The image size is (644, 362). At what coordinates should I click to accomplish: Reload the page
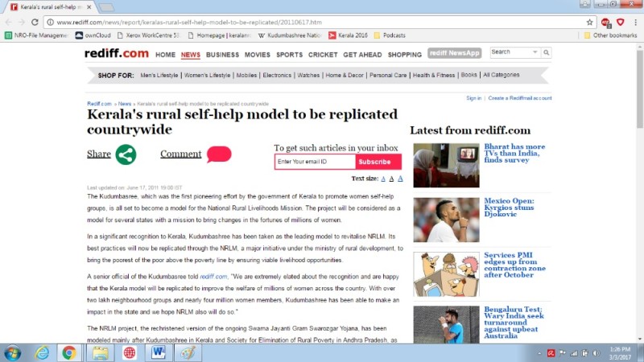[x=35, y=23]
